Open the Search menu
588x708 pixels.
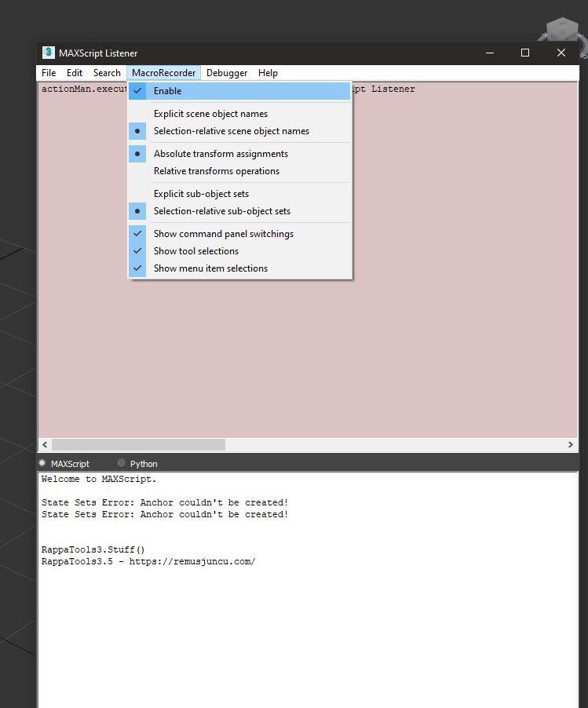[x=107, y=73]
